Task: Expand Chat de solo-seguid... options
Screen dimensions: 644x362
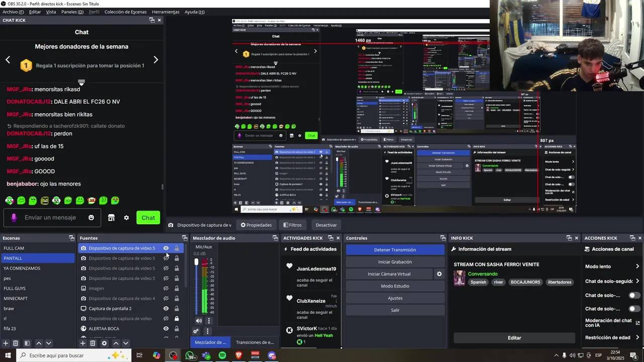Action: click(637, 281)
